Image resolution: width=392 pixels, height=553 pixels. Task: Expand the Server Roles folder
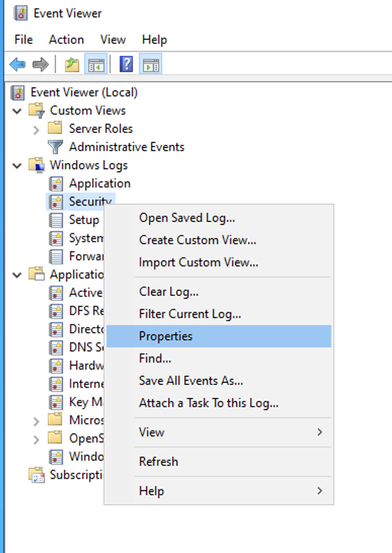pos(36,130)
